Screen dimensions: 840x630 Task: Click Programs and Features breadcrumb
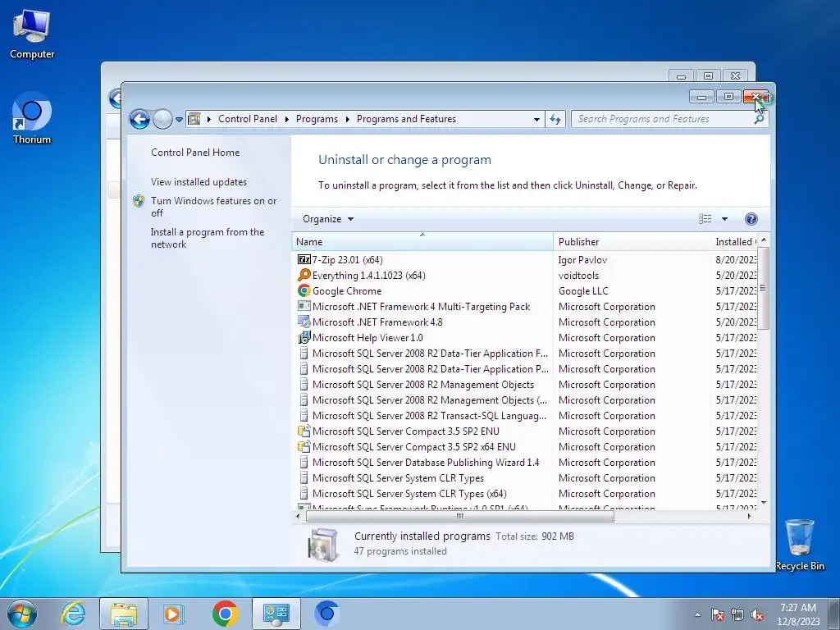click(x=406, y=119)
